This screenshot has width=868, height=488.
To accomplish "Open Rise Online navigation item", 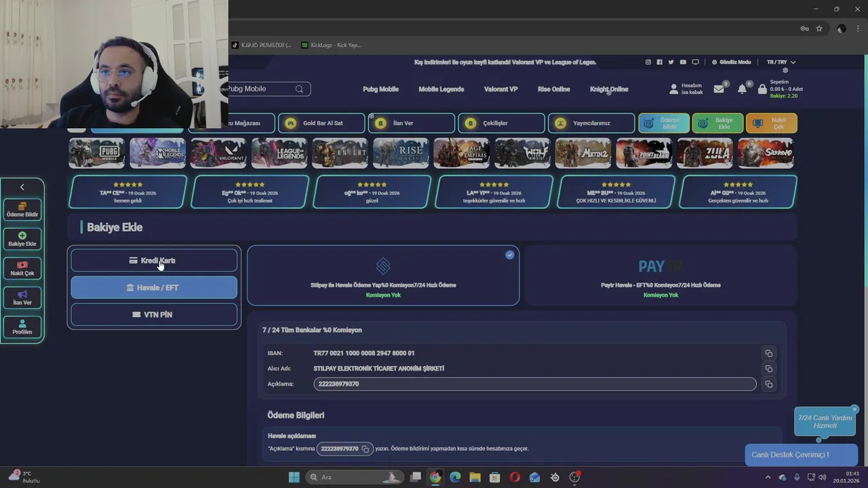I will click(554, 89).
